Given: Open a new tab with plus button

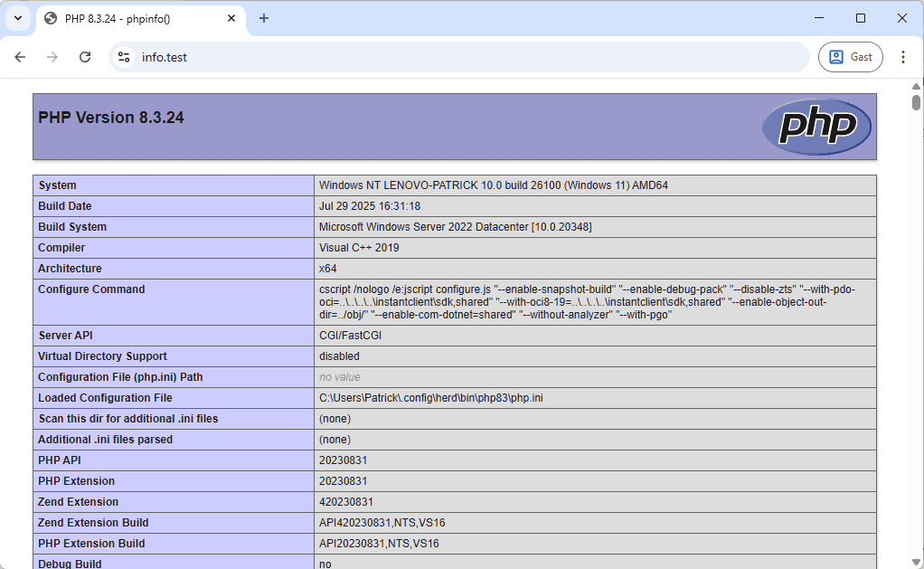Looking at the screenshot, I should click(264, 18).
